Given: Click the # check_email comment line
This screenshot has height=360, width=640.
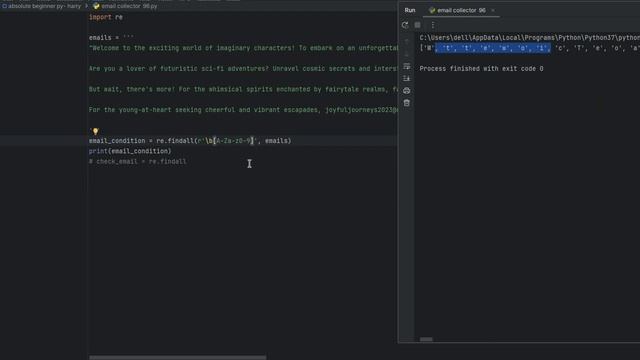Looking at the screenshot, I should pyautogui.click(x=138, y=162).
